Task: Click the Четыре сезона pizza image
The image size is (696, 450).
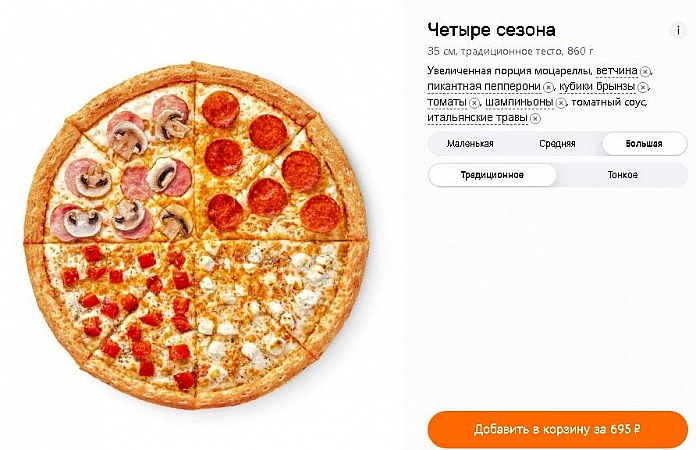Action: coord(195,235)
